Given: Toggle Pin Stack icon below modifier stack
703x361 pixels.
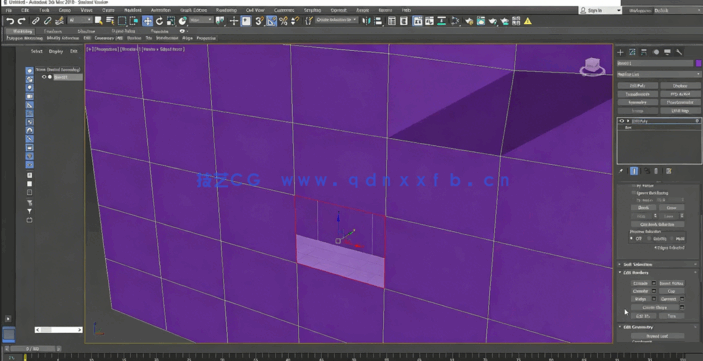Looking at the screenshot, I should [621, 171].
